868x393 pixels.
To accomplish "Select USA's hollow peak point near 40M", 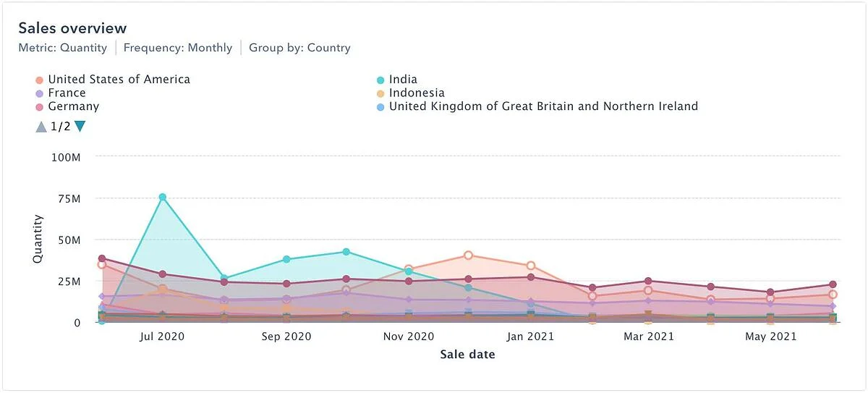I will [469, 255].
